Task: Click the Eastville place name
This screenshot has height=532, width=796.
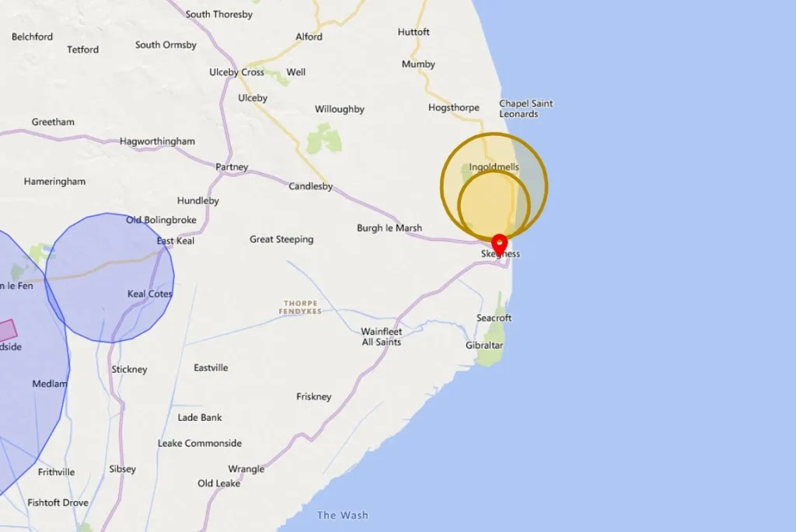Action: tap(211, 367)
